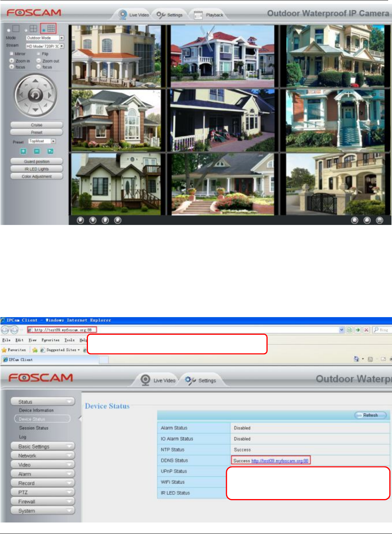The width and height of the screenshot is (392, 534).
Task: Tilt camera up with PTZ up arrow
Action: point(35,81)
